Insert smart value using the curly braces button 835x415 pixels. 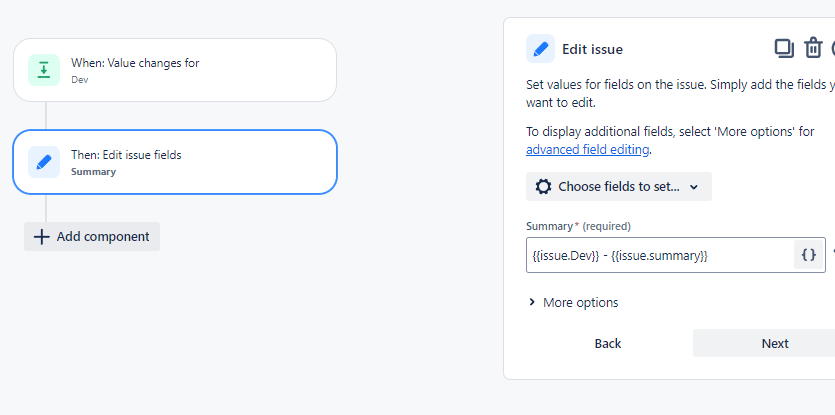pyautogui.click(x=809, y=255)
